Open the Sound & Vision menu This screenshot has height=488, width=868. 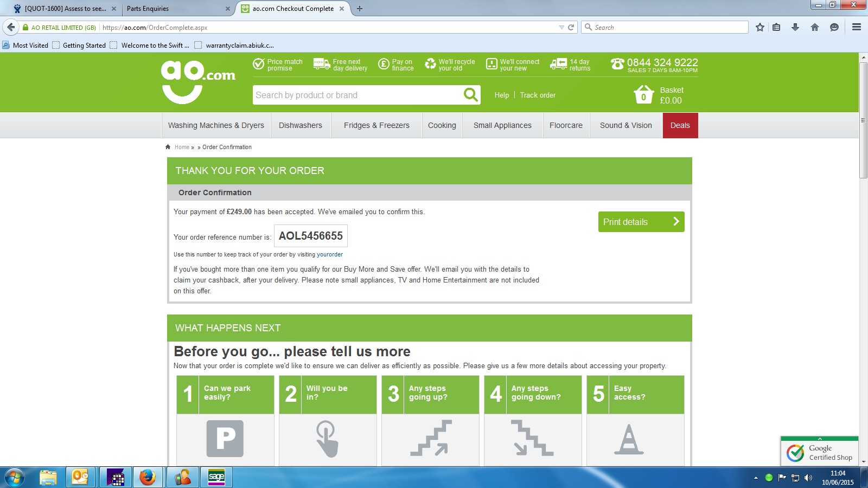pyautogui.click(x=626, y=125)
